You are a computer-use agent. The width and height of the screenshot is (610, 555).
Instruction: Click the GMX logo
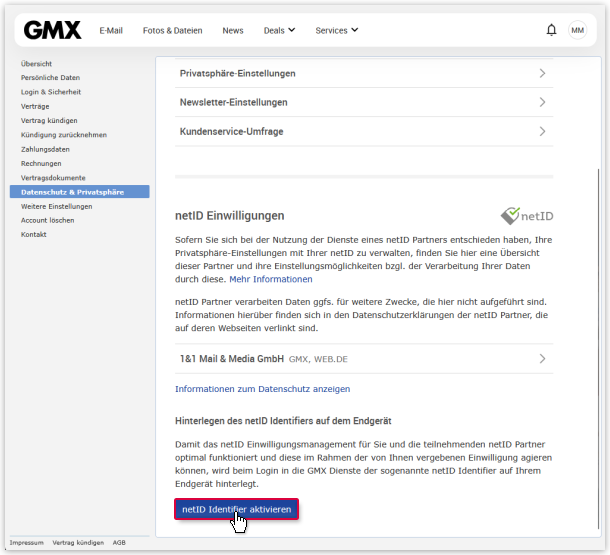(x=54, y=30)
